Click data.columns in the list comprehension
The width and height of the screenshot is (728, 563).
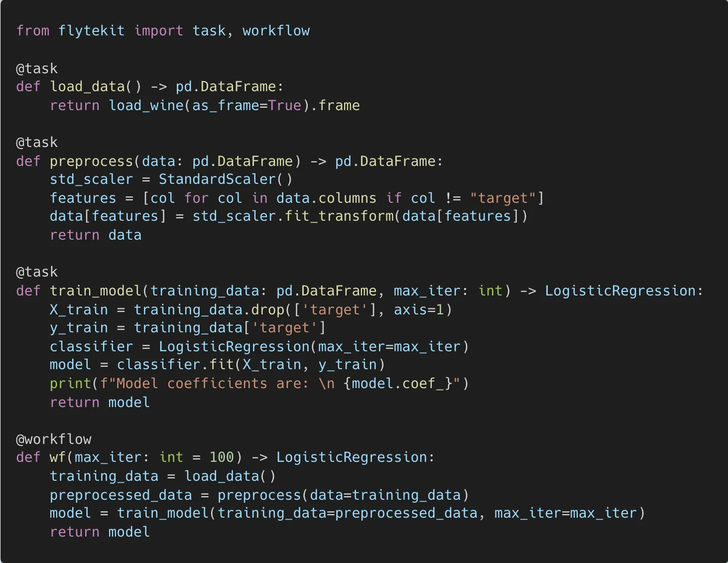click(x=326, y=198)
